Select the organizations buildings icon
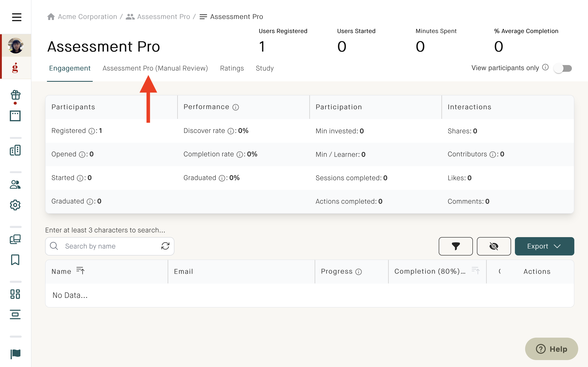 pos(15,150)
